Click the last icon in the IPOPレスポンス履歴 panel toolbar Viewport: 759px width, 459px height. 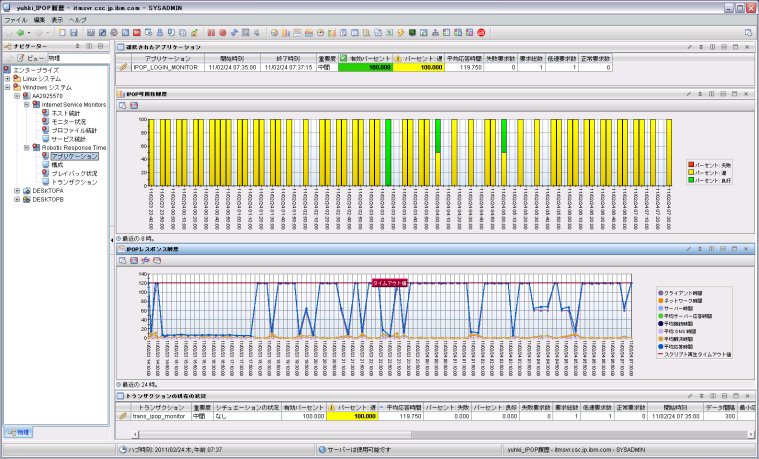pos(157,260)
